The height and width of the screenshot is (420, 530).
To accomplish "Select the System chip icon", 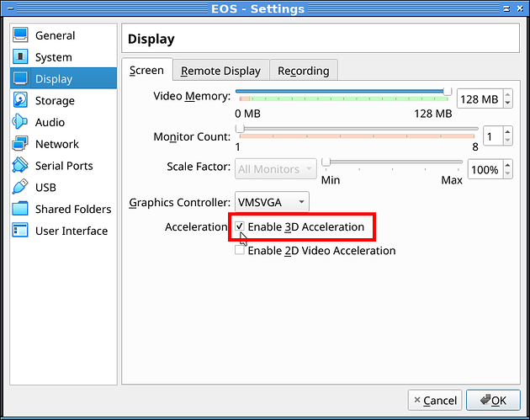I will (21, 57).
